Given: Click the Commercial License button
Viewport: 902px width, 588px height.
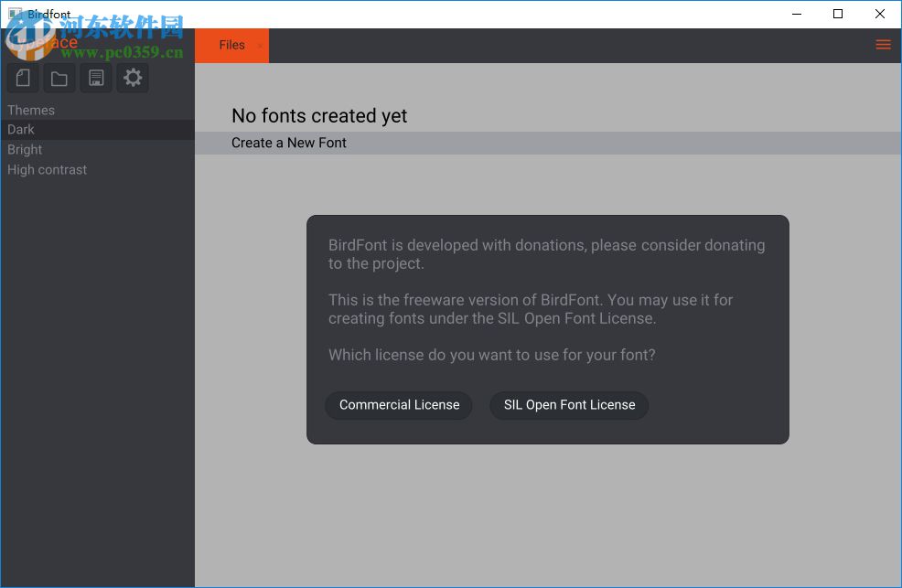Looking at the screenshot, I should point(399,405).
